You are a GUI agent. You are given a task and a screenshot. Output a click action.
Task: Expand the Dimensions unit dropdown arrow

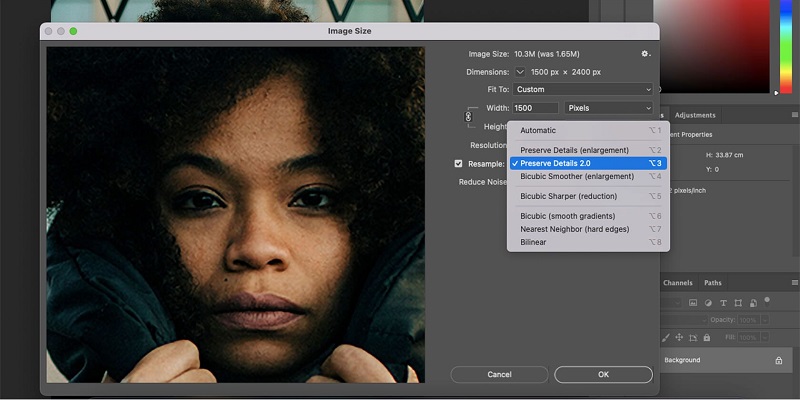pos(520,72)
